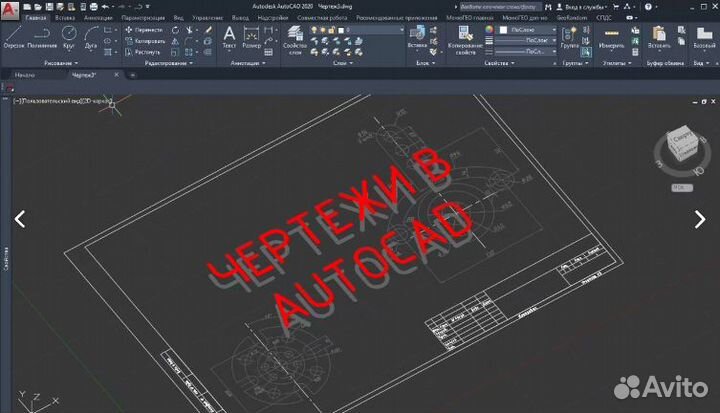Insert a table with the table icon
Screen dimensions: 720x413
(x=269, y=52)
